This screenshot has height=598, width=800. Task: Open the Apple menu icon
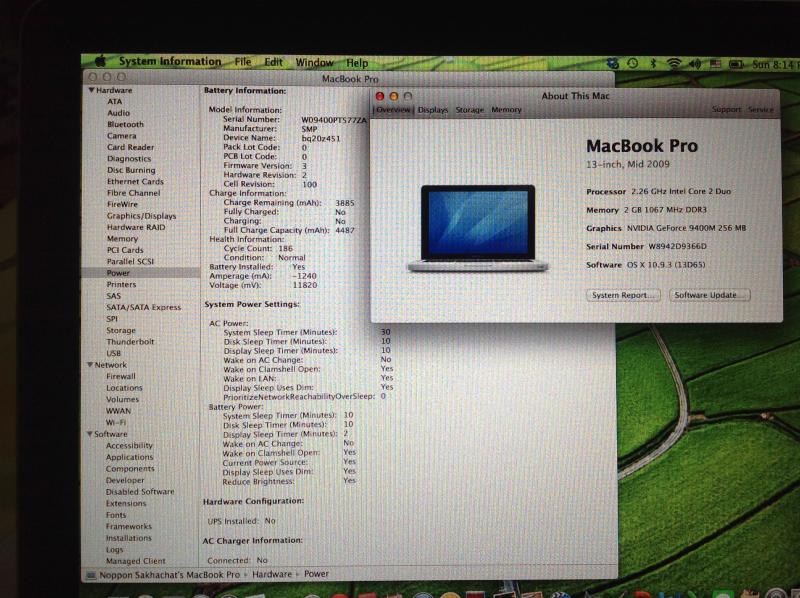pyautogui.click(x=100, y=61)
